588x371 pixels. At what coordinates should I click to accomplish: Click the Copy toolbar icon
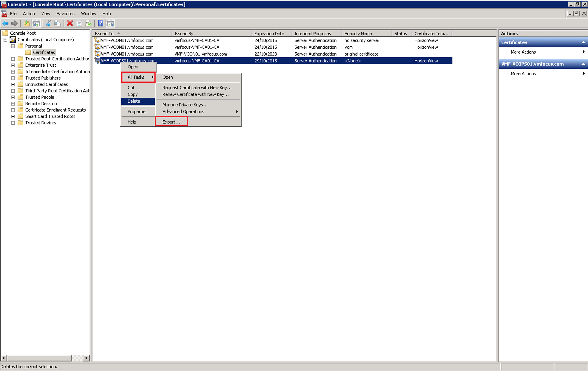pos(58,24)
